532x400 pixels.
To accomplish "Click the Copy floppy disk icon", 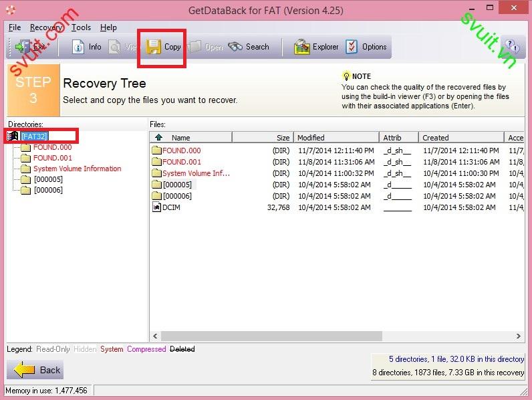I will coord(153,47).
